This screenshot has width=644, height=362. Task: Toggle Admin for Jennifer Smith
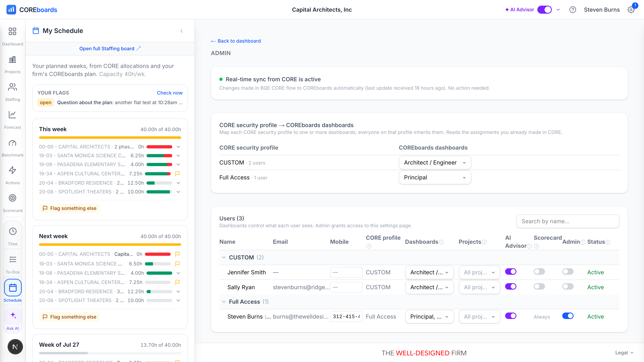[568, 271]
